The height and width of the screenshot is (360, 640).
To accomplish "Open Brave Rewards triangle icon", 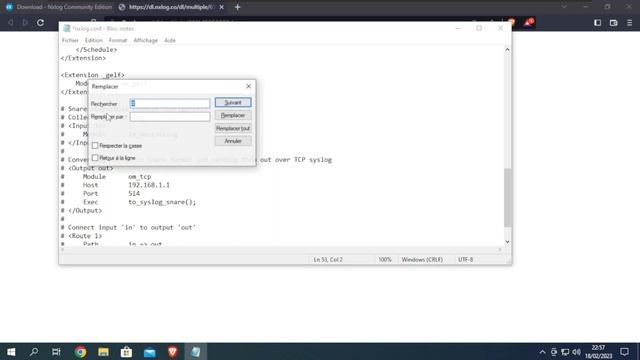I will (529, 22).
